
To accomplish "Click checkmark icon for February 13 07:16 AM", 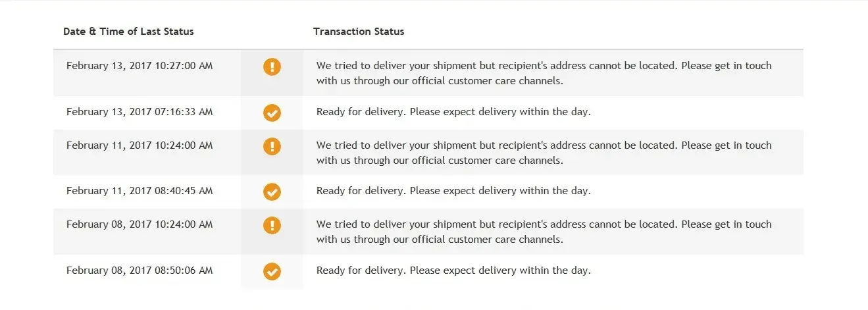I will (272, 113).
